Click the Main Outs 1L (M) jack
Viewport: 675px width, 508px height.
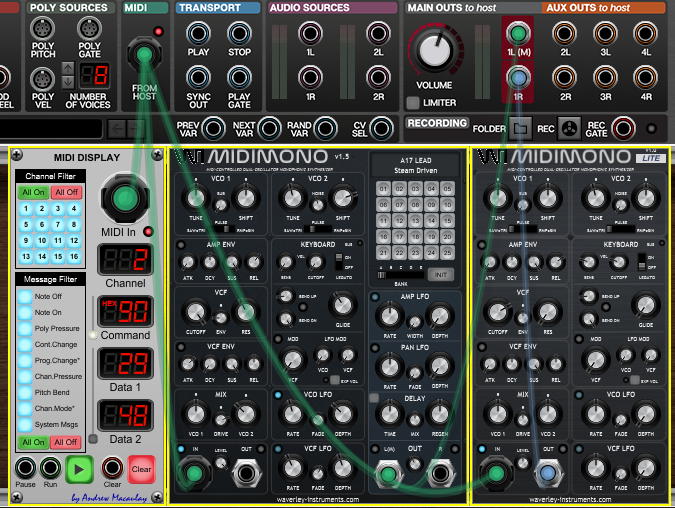point(518,34)
